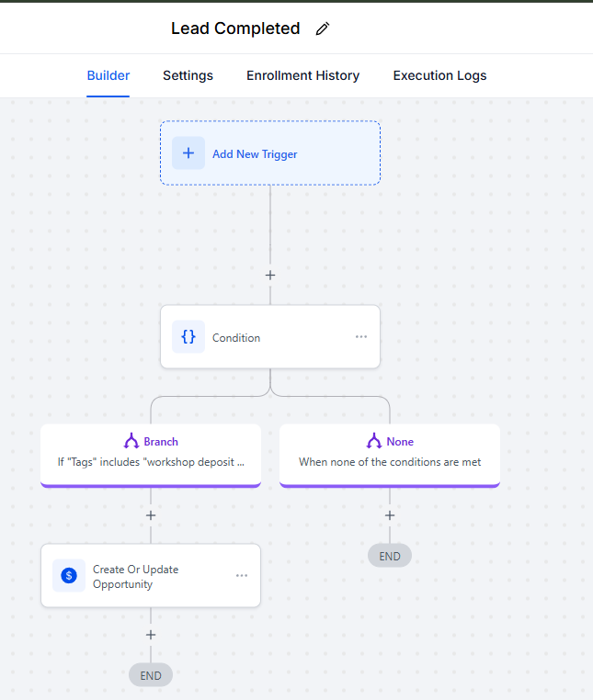Click the purple fork icon beside None

(374, 441)
